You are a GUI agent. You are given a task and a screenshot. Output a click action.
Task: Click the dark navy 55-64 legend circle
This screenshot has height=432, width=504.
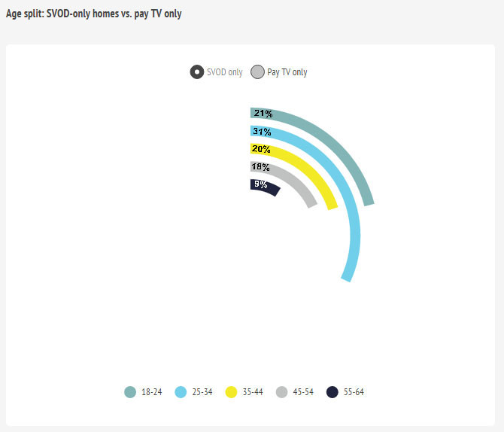[332, 392]
